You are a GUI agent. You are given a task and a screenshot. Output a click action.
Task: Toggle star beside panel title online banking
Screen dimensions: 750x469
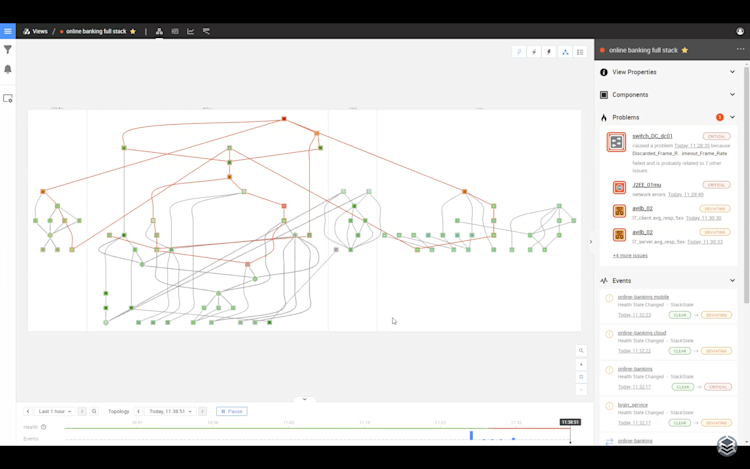click(684, 50)
